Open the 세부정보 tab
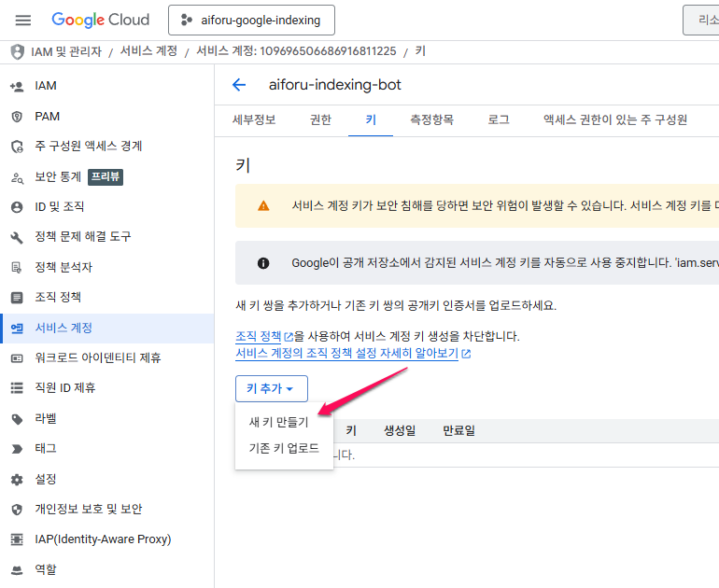 (254, 119)
